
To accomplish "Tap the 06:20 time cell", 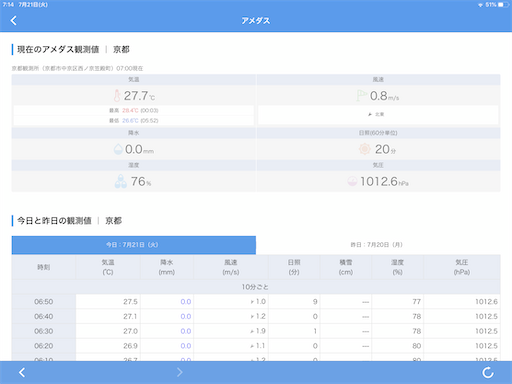I will point(44,346).
